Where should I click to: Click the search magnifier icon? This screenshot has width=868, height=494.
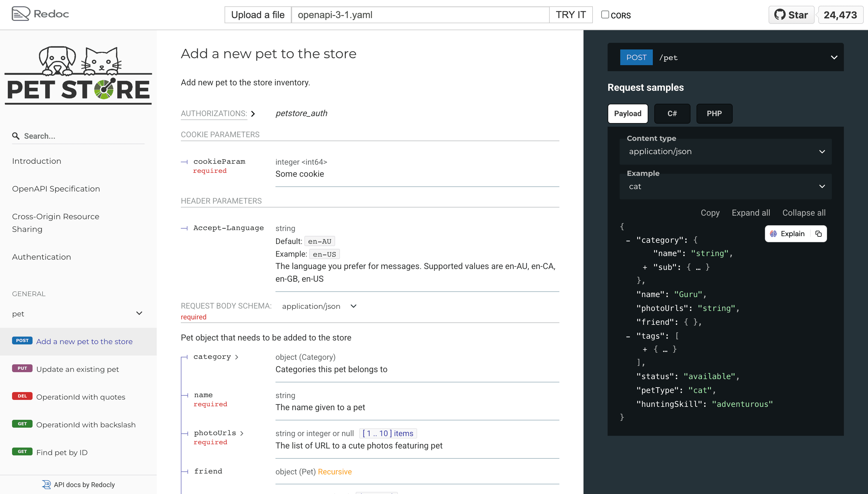coord(16,136)
